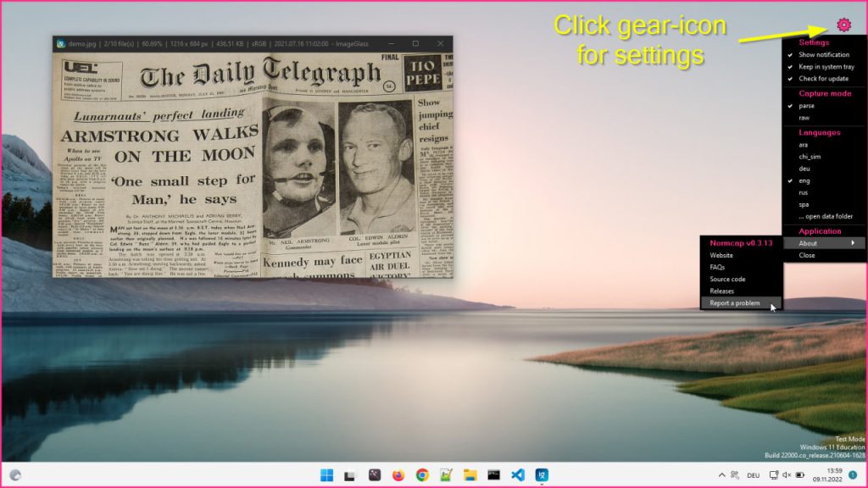Click the weather widget icon on taskbar

(x=15, y=475)
